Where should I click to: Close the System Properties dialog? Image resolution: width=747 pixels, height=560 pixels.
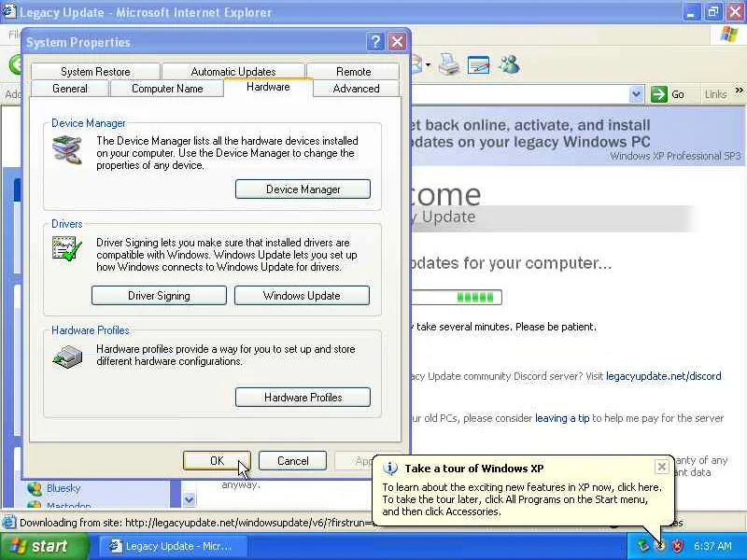point(397,42)
